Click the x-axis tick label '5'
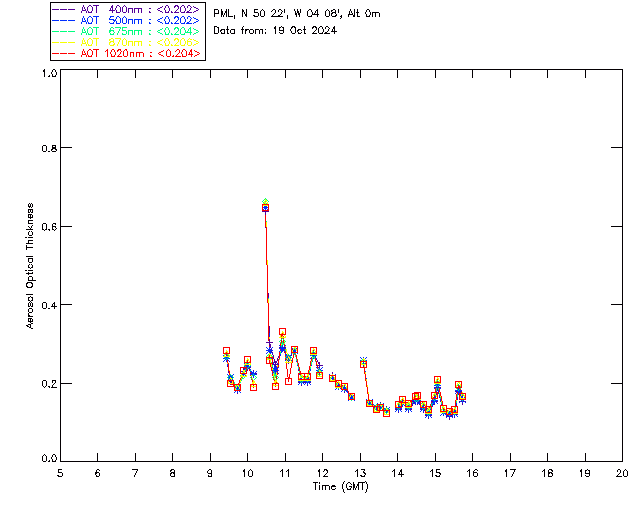The image size is (640, 512). 60,473
